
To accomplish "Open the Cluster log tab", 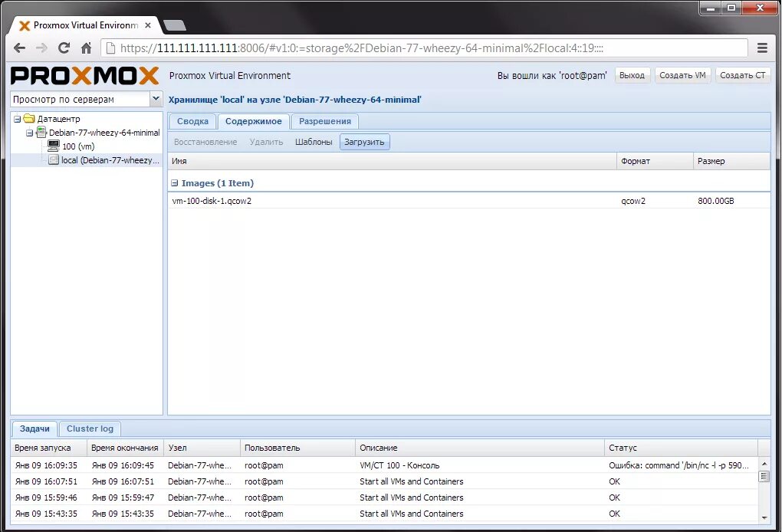I will pyautogui.click(x=90, y=429).
